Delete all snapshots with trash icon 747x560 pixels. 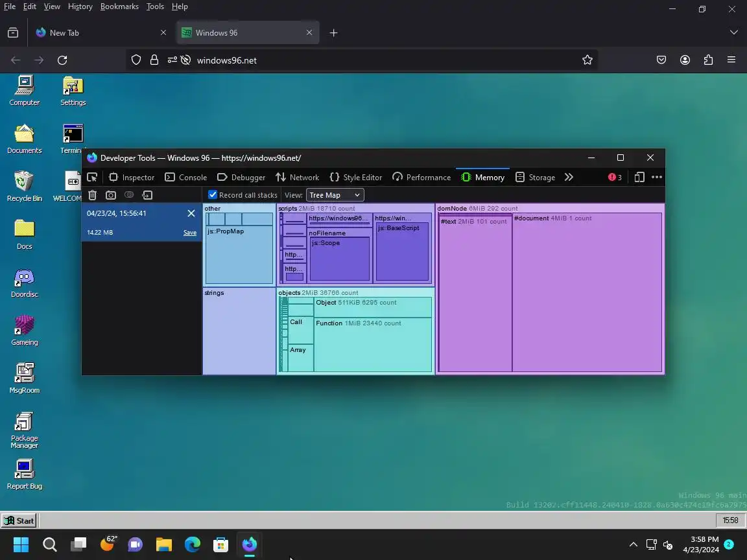click(x=93, y=194)
